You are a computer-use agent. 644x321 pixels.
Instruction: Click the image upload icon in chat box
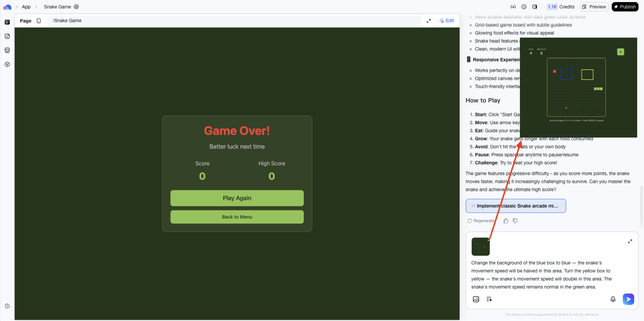476,299
